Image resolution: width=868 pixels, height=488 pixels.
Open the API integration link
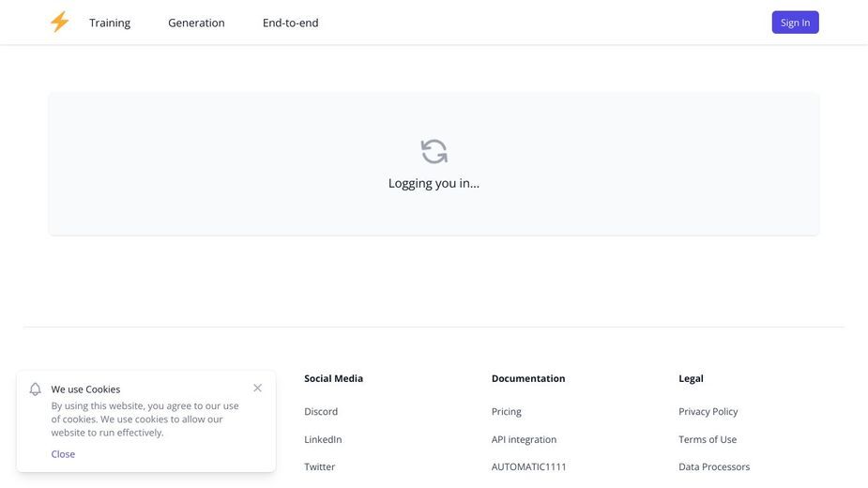(x=524, y=439)
